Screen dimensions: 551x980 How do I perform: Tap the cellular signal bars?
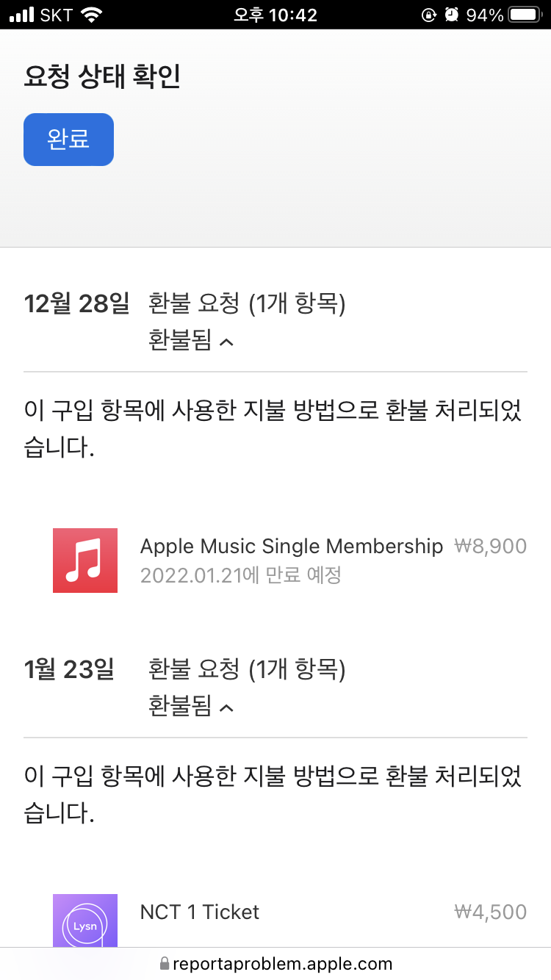click(x=22, y=15)
